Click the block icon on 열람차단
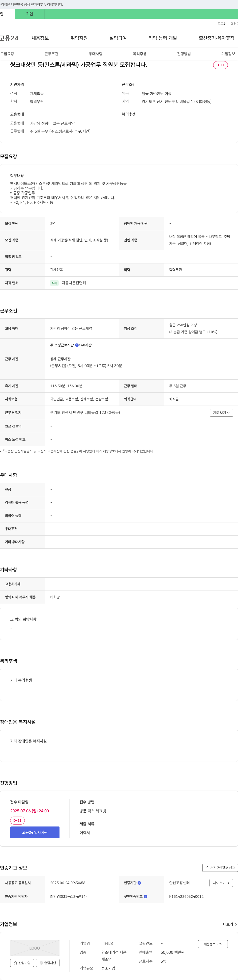Viewport: 238px width, 980px height. pos(41,963)
